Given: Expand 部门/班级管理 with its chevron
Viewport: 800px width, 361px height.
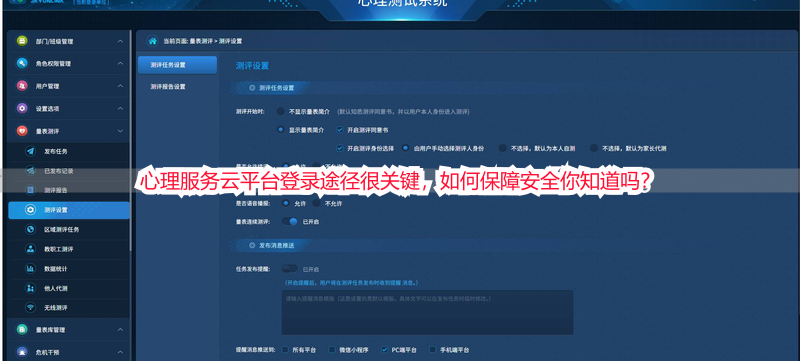Looking at the screenshot, I should click(120, 41).
